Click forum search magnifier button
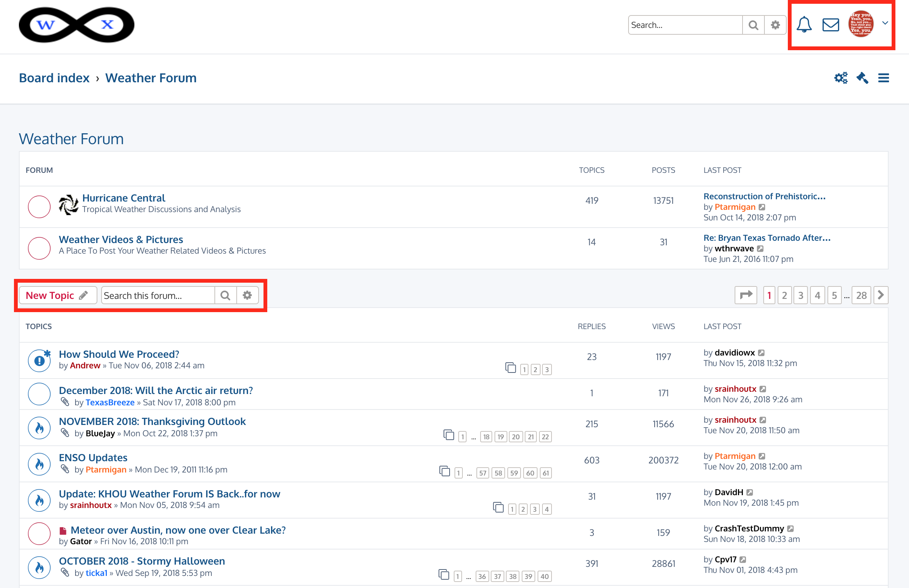909x588 pixels. click(x=225, y=296)
